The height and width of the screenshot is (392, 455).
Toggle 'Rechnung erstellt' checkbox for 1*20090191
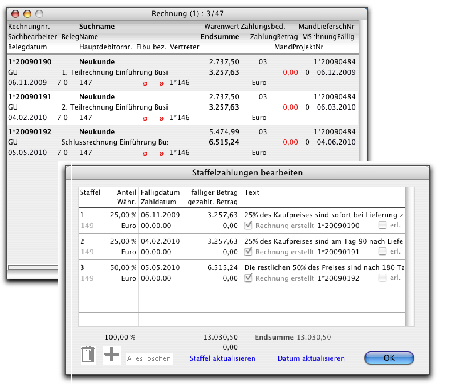(248, 252)
